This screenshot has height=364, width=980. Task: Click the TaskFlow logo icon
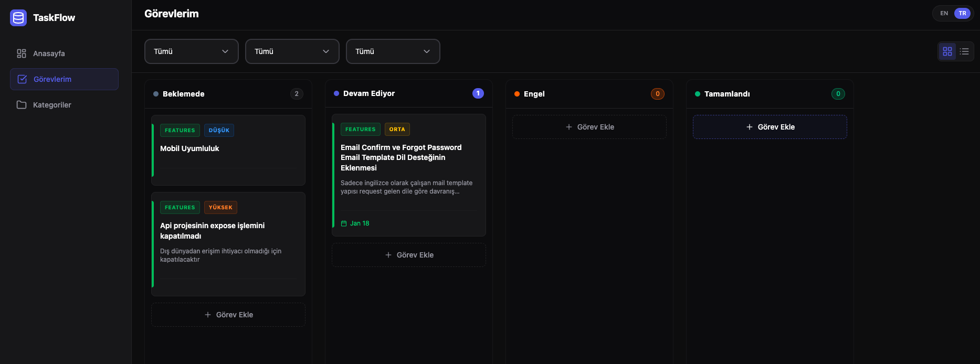18,18
